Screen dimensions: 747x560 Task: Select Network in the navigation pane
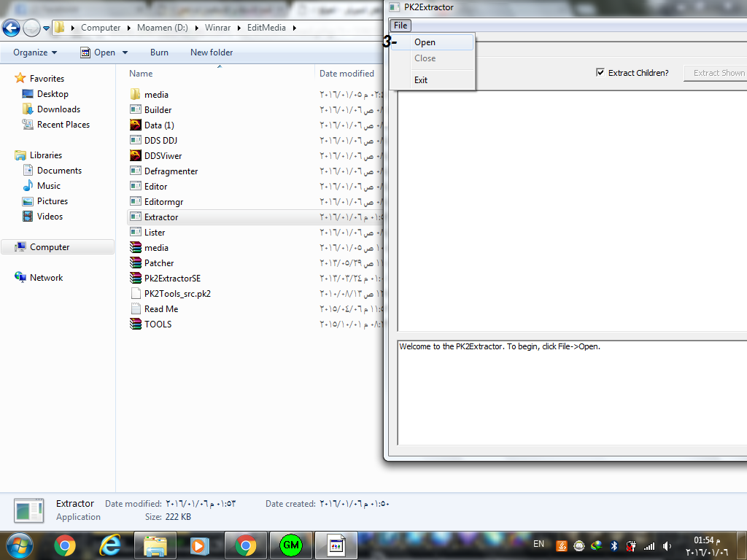46,277
